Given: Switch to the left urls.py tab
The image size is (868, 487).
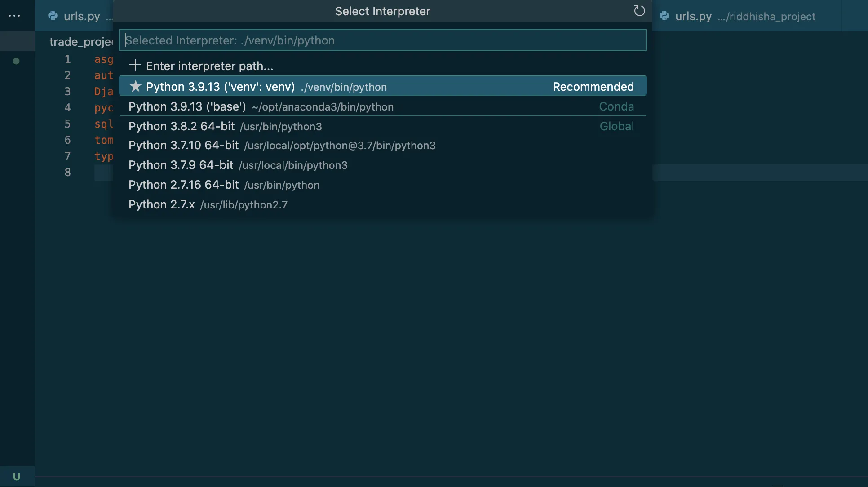Looking at the screenshot, I should pyautogui.click(x=82, y=16).
